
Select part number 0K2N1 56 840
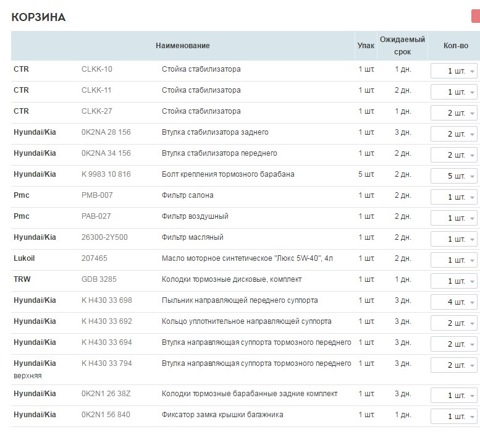pyautogui.click(x=106, y=414)
